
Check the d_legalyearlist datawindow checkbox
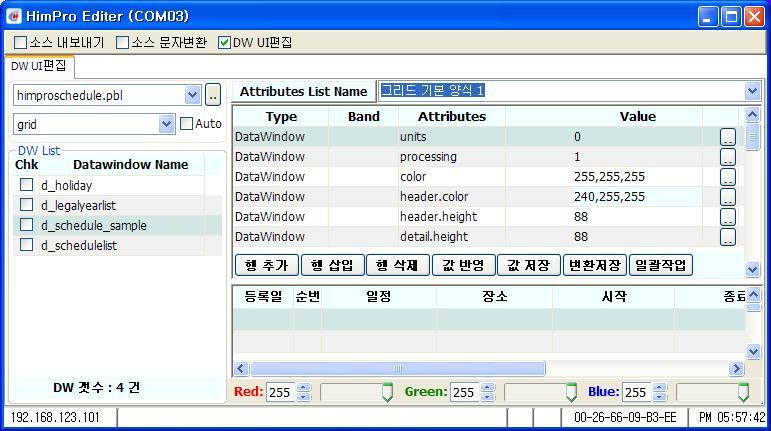26,205
